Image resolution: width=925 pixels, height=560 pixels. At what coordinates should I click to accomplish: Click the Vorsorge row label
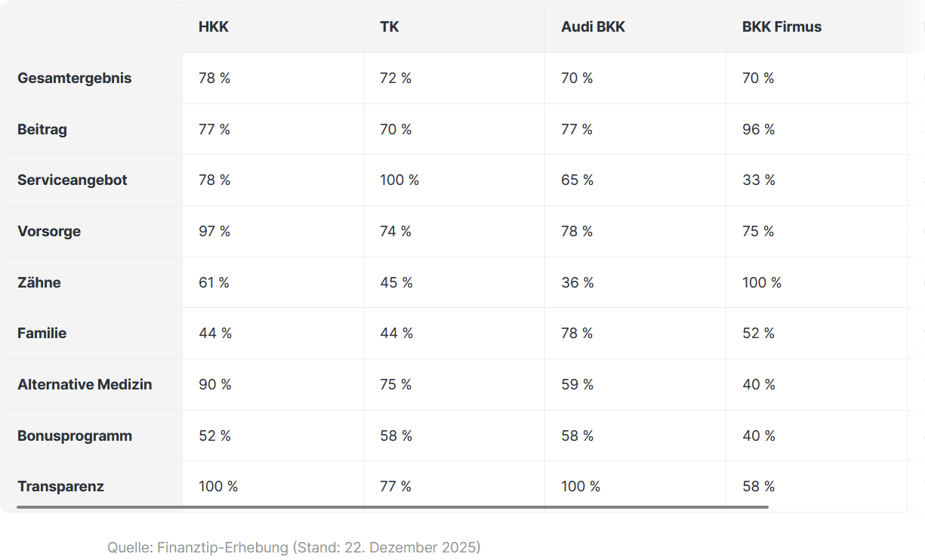(49, 232)
